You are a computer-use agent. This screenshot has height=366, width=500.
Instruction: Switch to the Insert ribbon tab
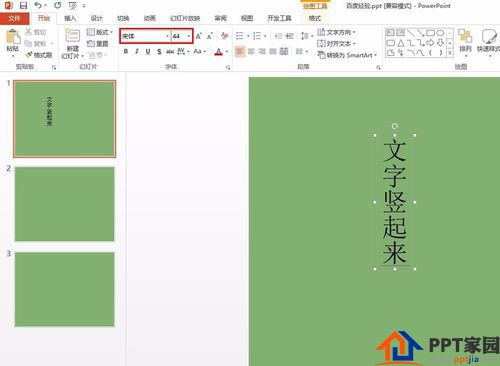coord(70,18)
